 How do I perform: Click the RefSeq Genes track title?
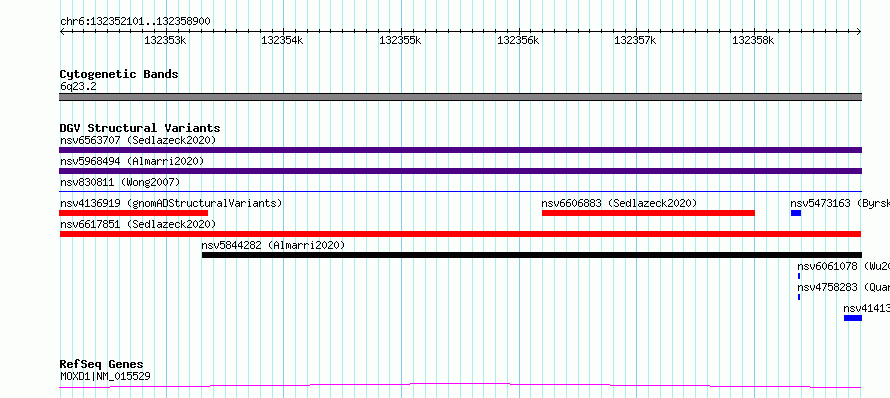pyautogui.click(x=102, y=365)
